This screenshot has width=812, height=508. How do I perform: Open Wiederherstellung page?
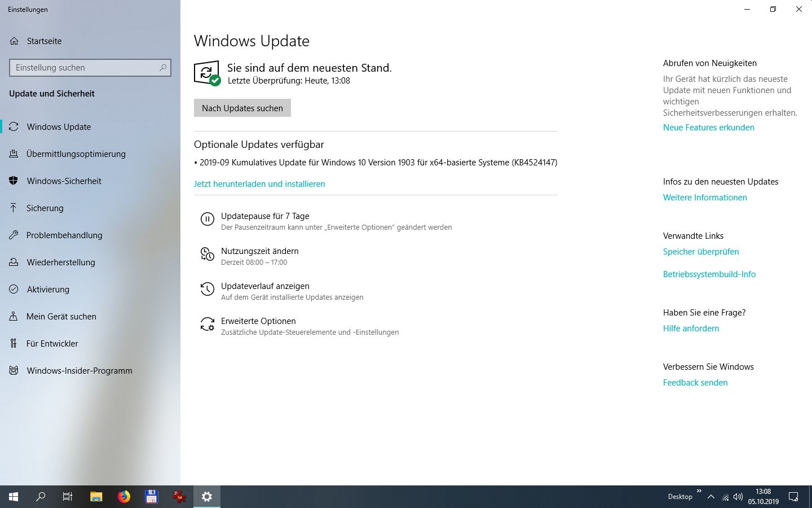[x=90, y=262]
